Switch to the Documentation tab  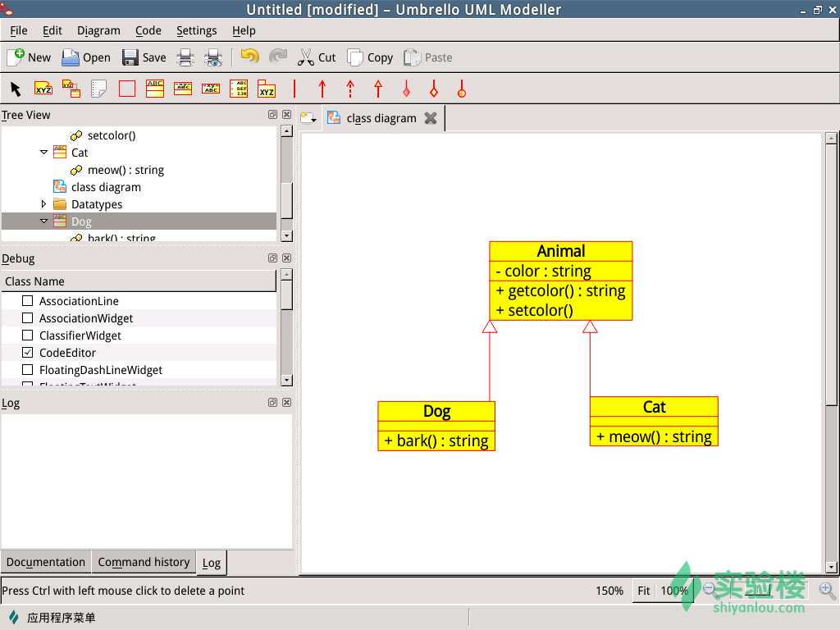point(46,562)
